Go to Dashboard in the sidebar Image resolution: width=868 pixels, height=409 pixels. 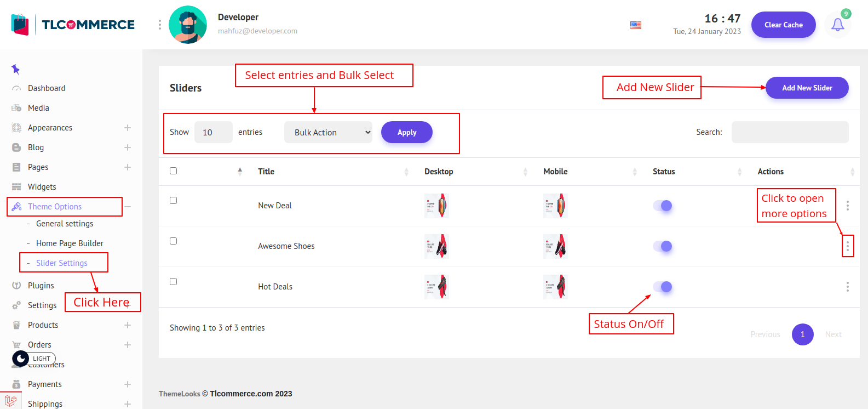pos(47,88)
